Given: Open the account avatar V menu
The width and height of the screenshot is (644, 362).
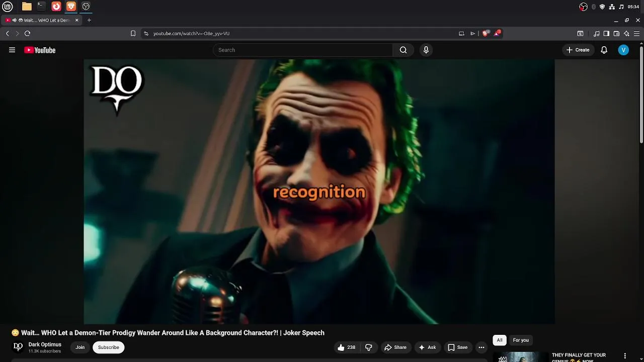Looking at the screenshot, I should [x=623, y=50].
